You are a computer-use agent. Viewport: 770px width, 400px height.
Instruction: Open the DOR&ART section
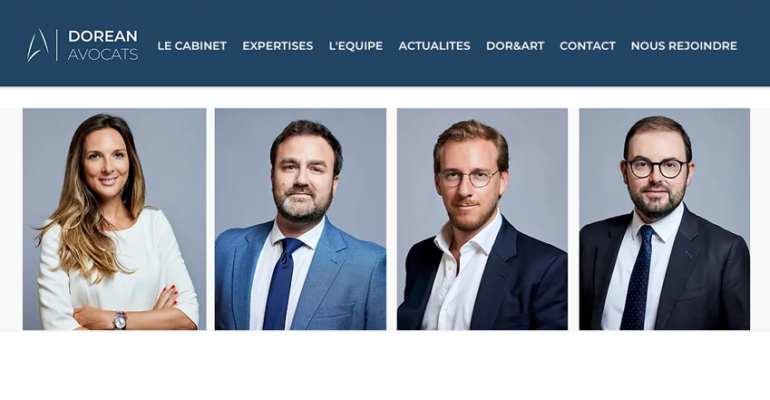coord(515,46)
